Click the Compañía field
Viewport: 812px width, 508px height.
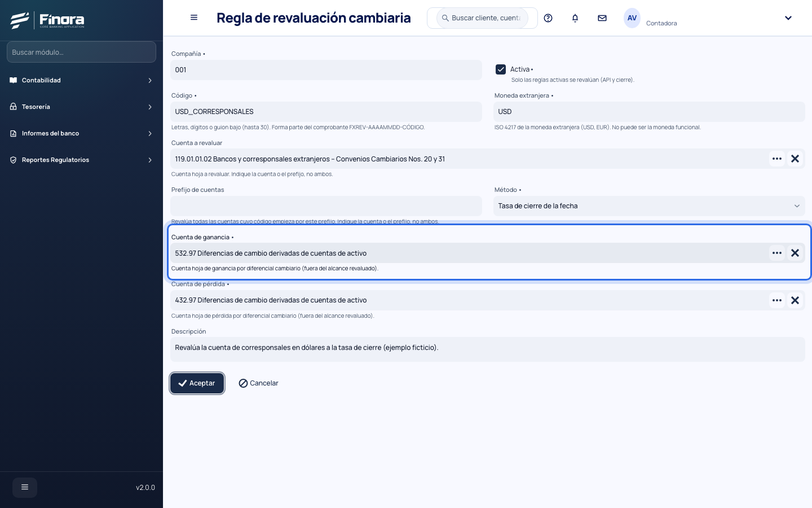pyautogui.click(x=326, y=70)
